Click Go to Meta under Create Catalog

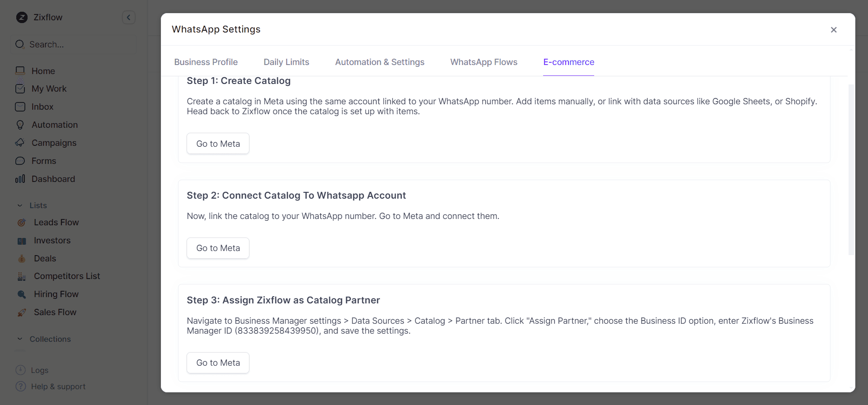218,144
